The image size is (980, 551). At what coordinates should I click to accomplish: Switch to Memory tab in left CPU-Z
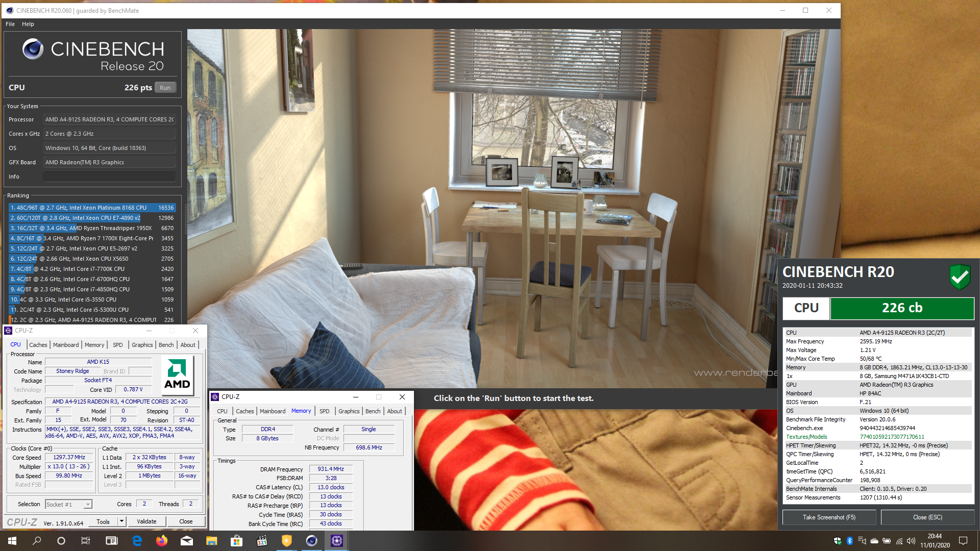(94, 345)
